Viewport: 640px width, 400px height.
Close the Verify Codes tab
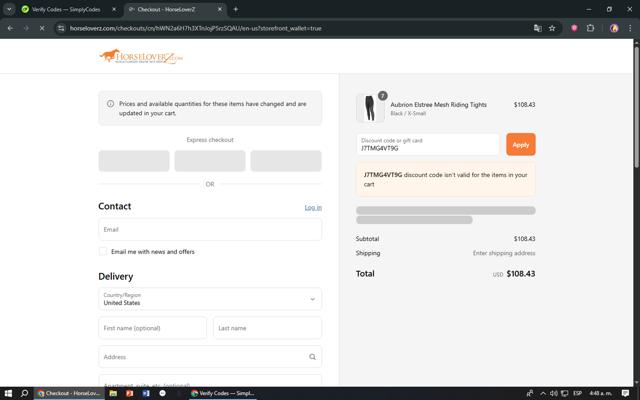114,9
